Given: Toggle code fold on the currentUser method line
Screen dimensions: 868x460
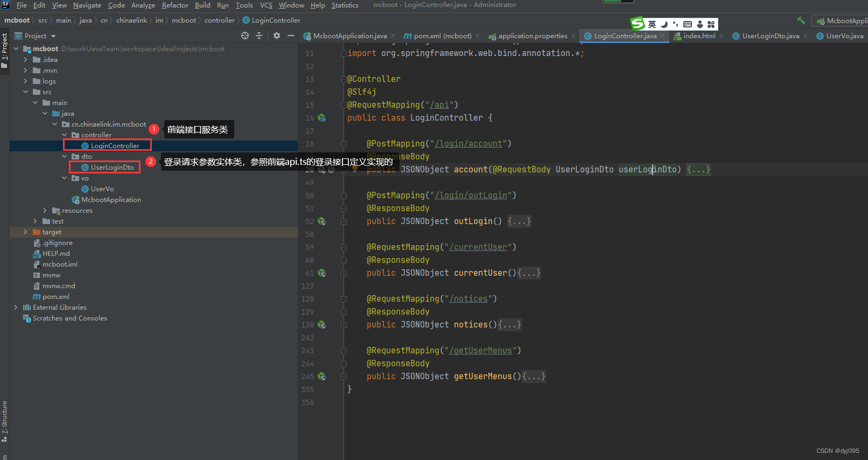Looking at the screenshot, I should [x=344, y=273].
